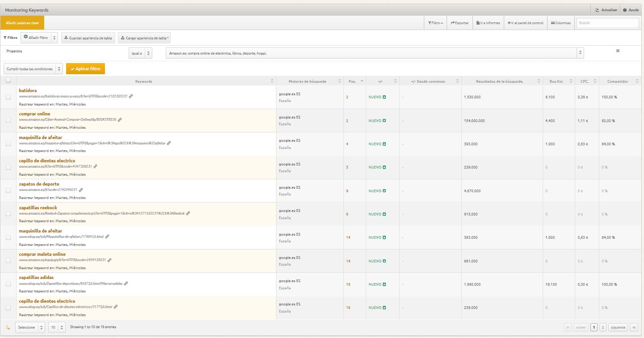Check the zapatos de deporte row checkbox
Image resolution: width=644 pixels, height=338 pixels.
tap(8, 190)
